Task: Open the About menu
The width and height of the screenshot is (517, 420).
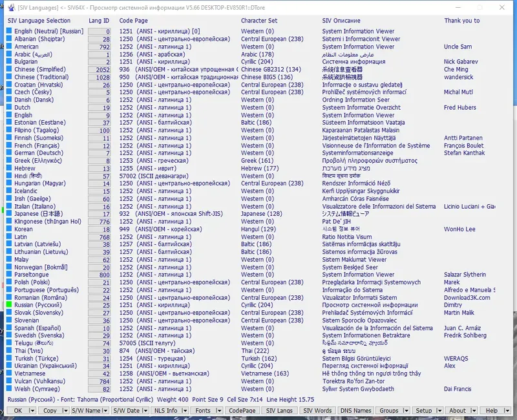Action: (x=460, y=411)
